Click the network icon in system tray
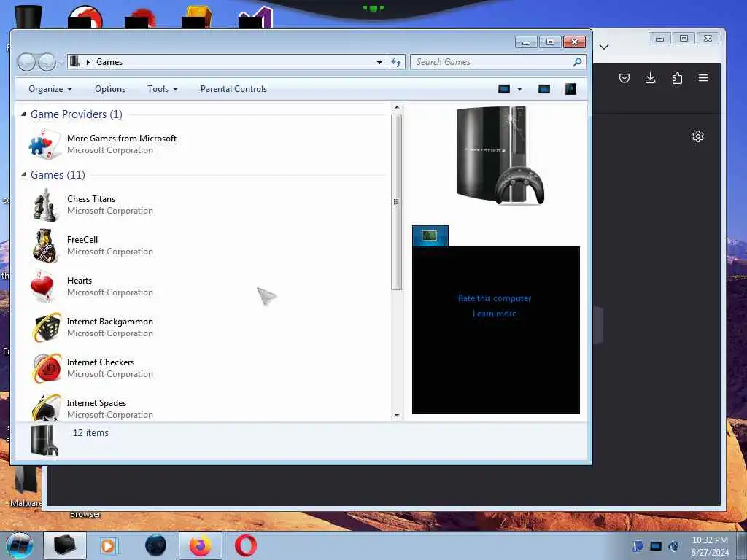This screenshot has width=747, height=560. 656,546
